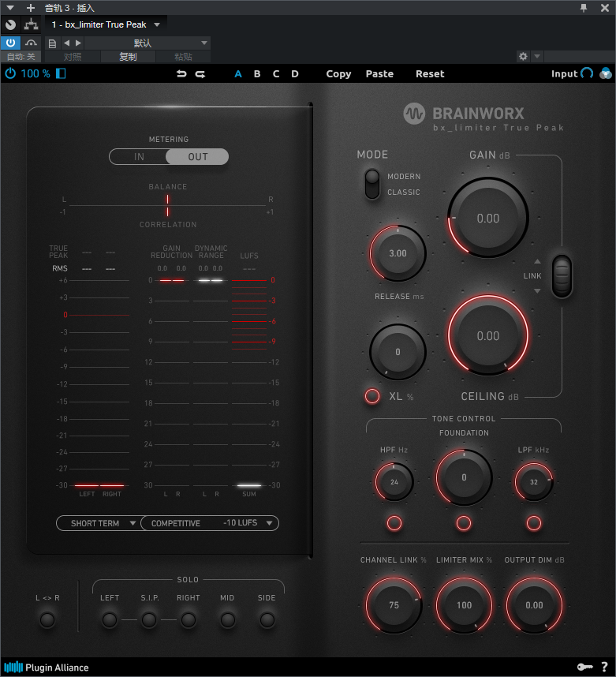Switch metering to IN
616x677 pixels.
tap(139, 157)
